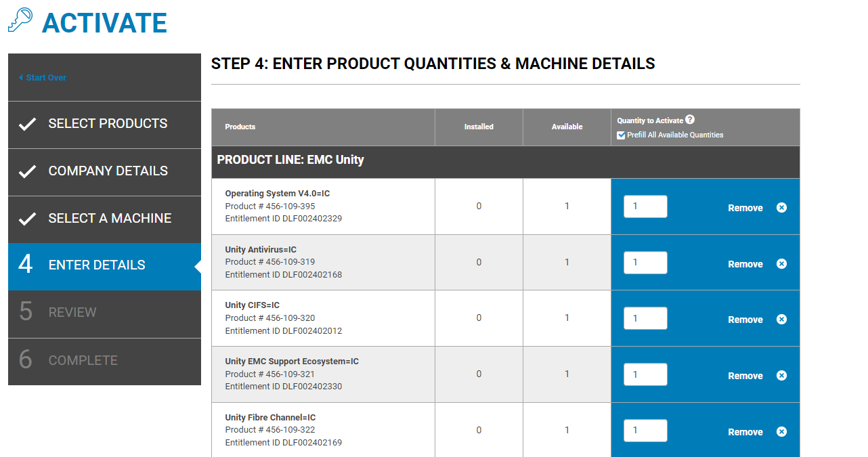
Task: Select the quantity field for Operating System V4.0
Action: [645, 206]
